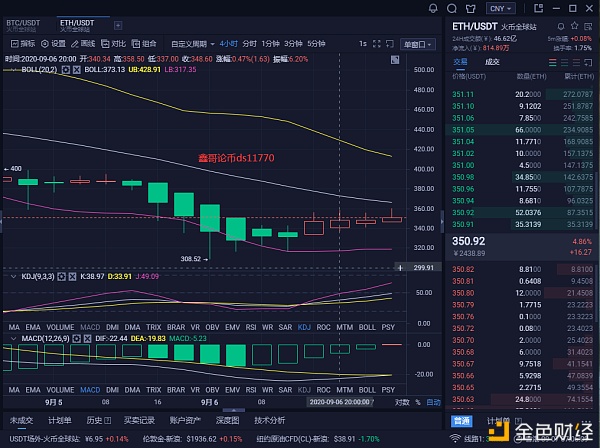Image resolution: width=600 pixels, height=448 pixels.
Task: Toggle percent scale mode
Action: click(418, 401)
